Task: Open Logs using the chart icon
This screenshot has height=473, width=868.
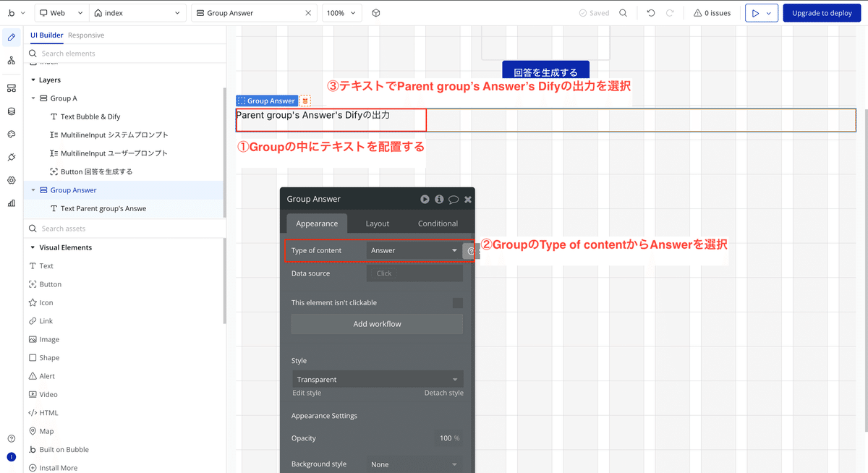Action: [11, 203]
